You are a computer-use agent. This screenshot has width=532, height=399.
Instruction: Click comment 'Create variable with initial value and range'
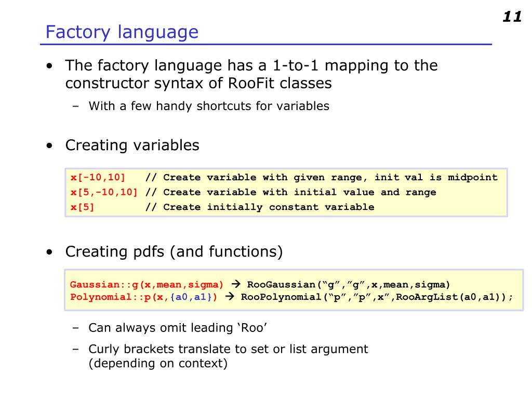(300, 192)
